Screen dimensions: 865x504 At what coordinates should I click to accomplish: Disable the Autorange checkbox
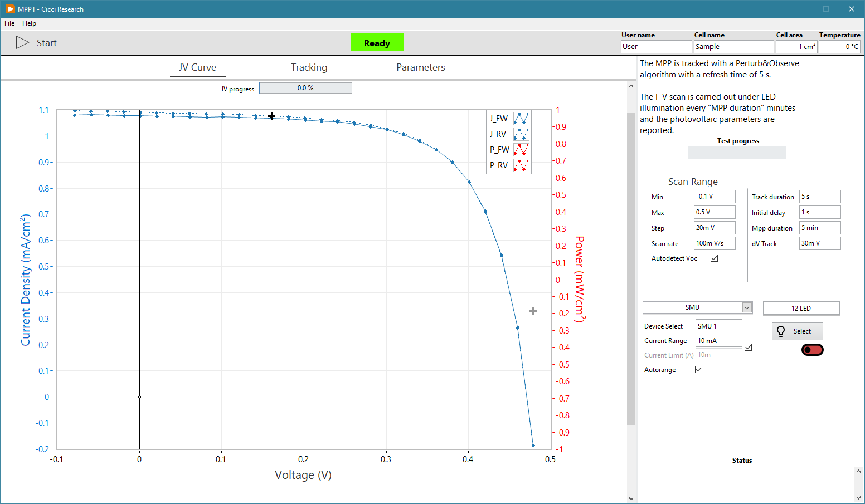click(x=698, y=369)
